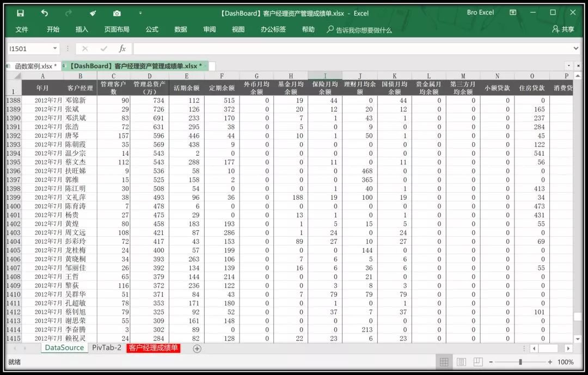Click the cell with value 541 in column O
Screen dimensions: 588x375
(x=532, y=153)
